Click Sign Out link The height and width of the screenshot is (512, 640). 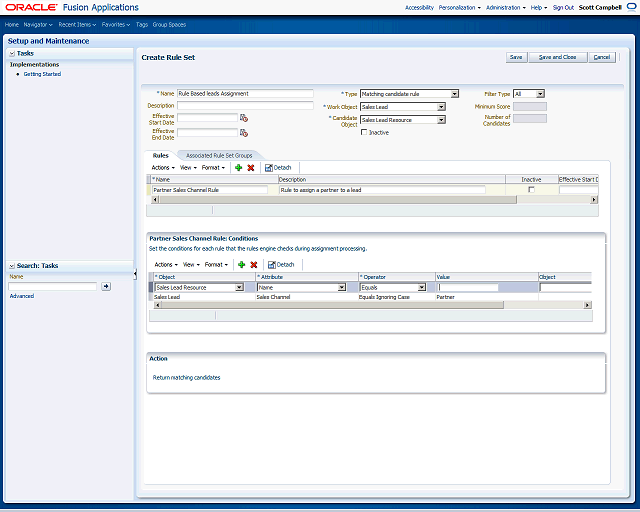coord(563,7)
